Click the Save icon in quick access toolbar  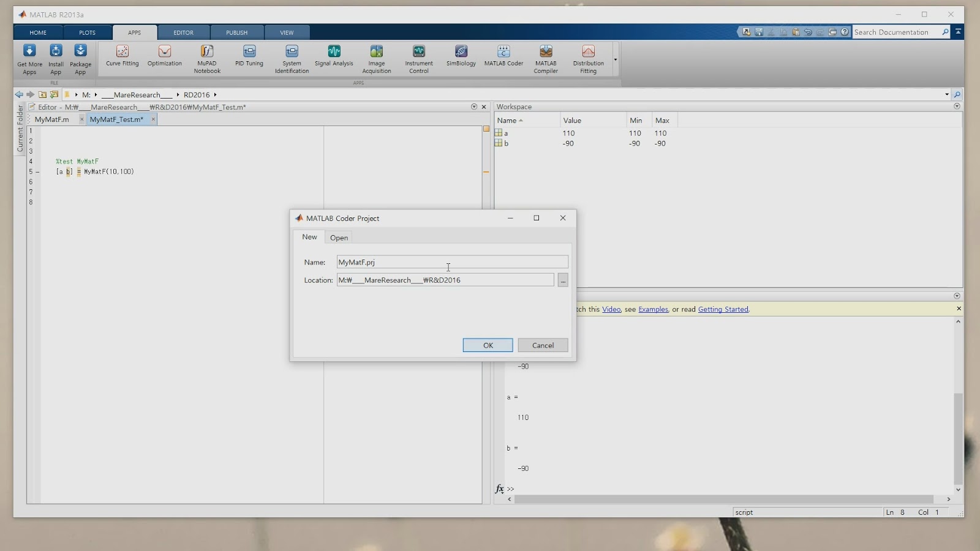(x=759, y=32)
